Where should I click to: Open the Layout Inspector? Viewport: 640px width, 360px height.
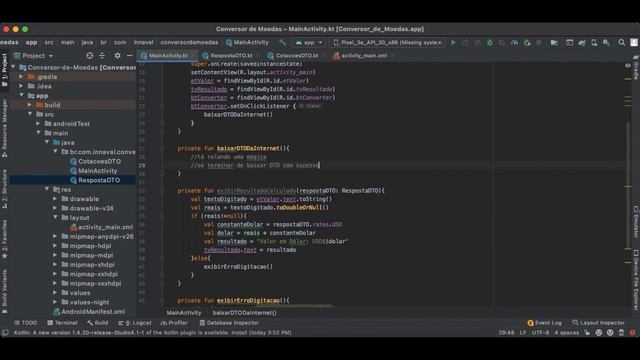599,323
